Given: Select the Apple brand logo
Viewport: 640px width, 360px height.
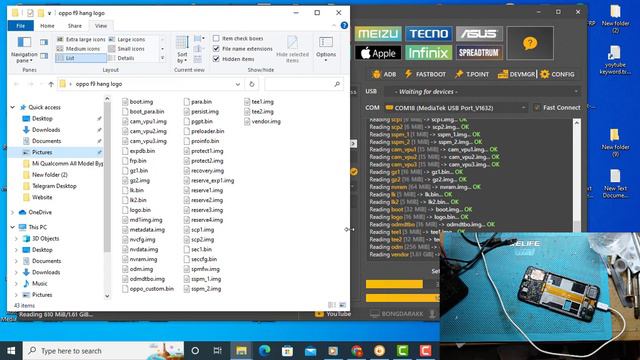Looking at the screenshot, I should click(x=378, y=53).
